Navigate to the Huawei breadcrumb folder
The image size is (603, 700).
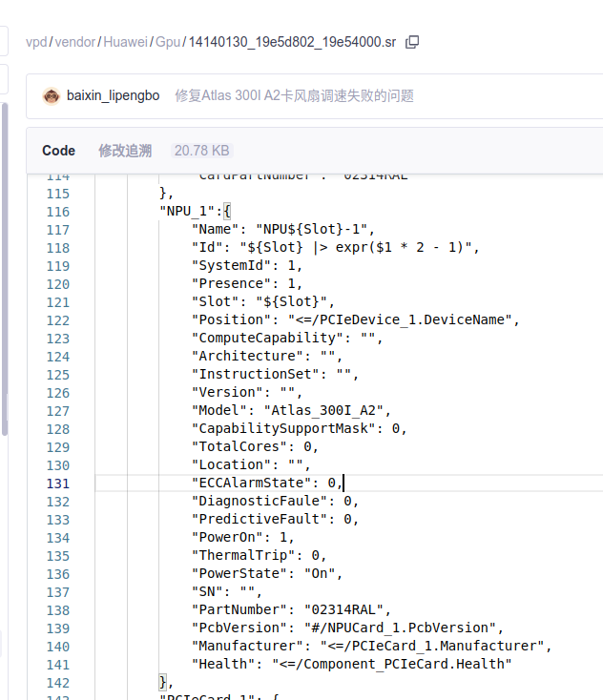pos(125,42)
